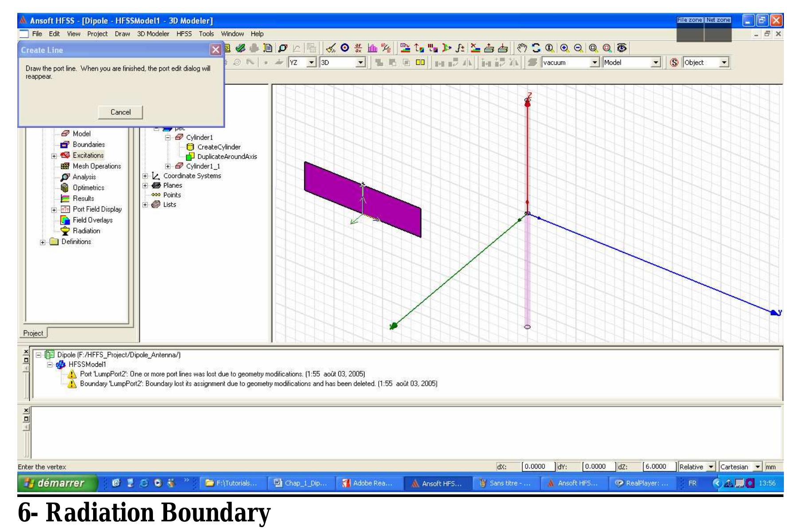Click the Snap mode S icon
The height and width of the screenshot is (532, 787).
pos(674,62)
